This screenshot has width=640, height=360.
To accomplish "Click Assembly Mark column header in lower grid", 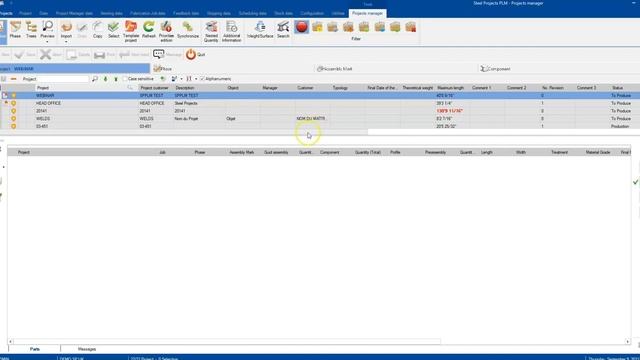I will click(x=242, y=152).
